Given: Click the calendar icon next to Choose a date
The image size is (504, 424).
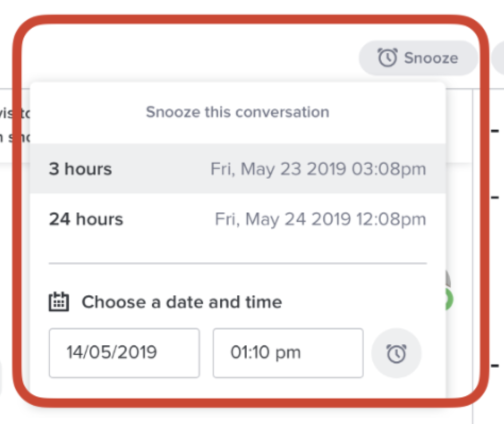Looking at the screenshot, I should tap(59, 302).
